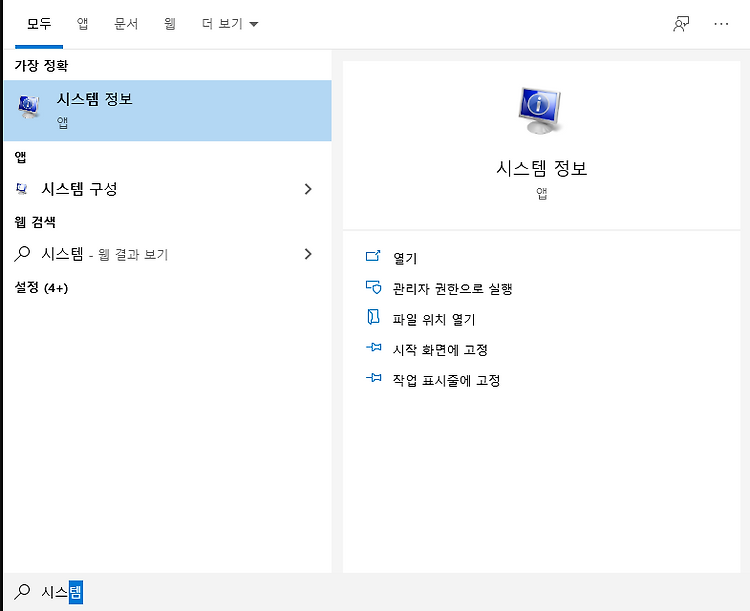Click the web search magnifier icon
Screen dimensions: 750x611
pos(22,254)
